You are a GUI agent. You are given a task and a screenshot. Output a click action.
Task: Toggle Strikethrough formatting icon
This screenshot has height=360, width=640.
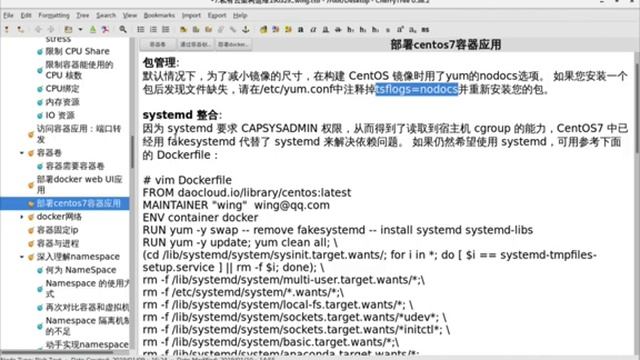pos(338,29)
